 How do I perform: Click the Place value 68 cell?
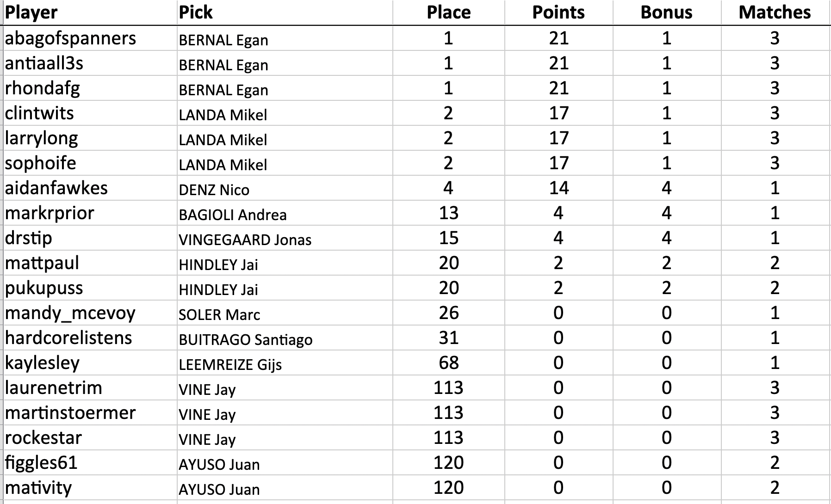[x=448, y=363]
